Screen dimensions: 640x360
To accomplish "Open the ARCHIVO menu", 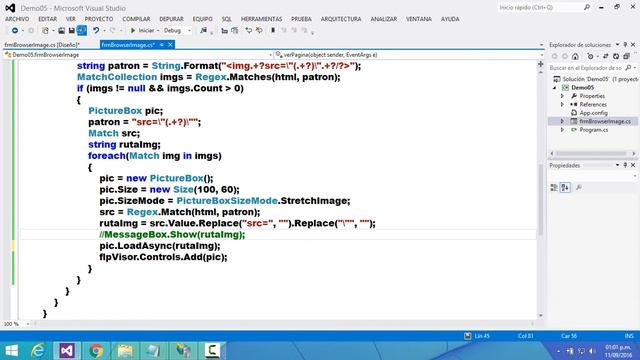I will (x=17, y=19).
